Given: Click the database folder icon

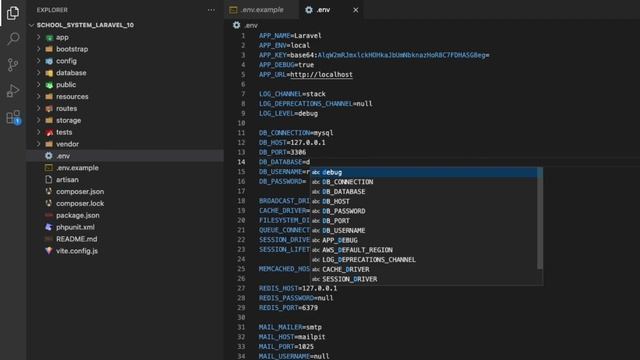Looking at the screenshot, I should [x=49, y=73].
